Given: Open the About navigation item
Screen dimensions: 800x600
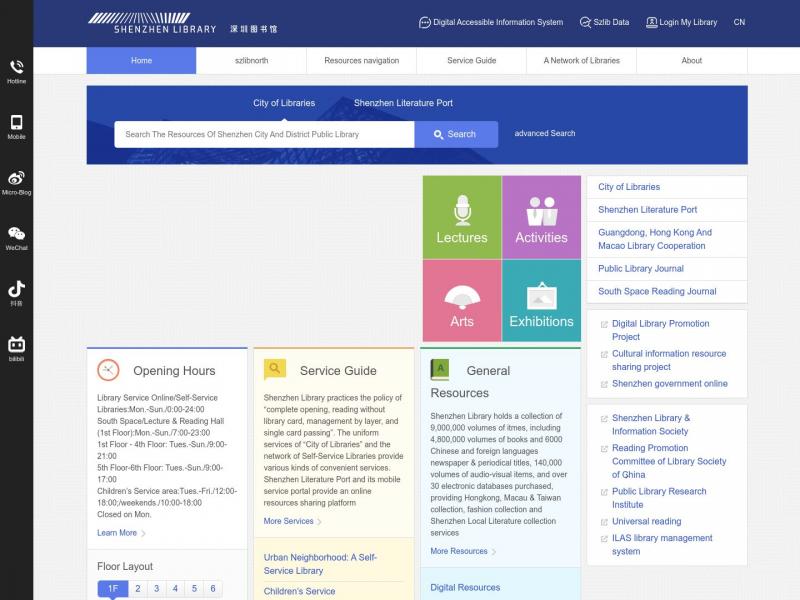Looking at the screenshot, I should click(x=692, y=61).
